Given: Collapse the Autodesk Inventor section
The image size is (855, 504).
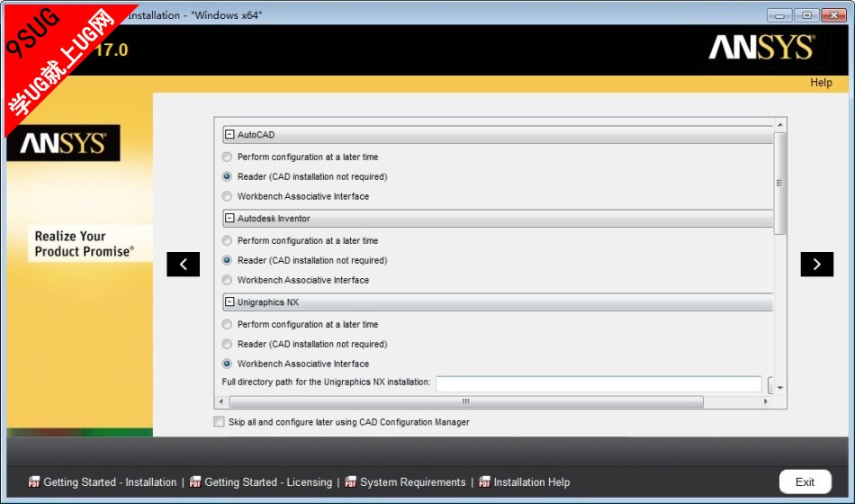Looking at the screenshot, I should point(229,218).
